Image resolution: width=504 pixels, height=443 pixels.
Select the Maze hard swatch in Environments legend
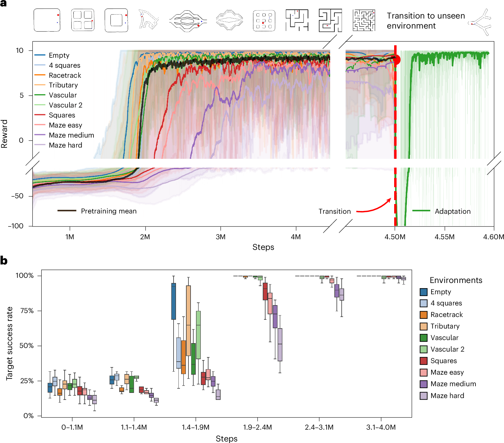424,396
